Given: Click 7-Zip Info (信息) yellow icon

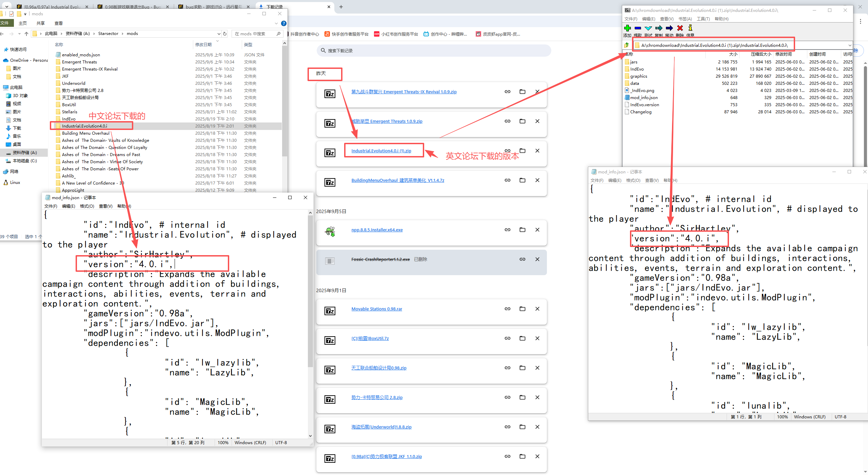Looking at the screenshot, I should [690, 28].
